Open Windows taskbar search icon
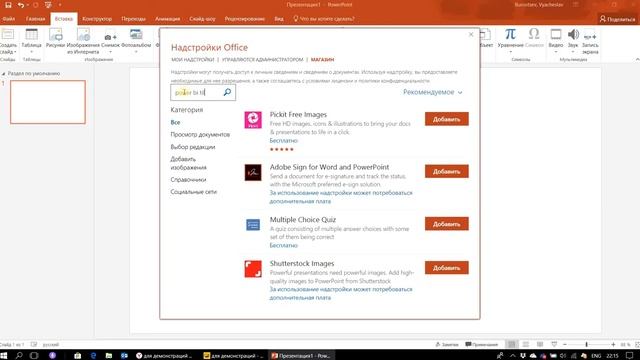640x360 pixels. (19, 356)
